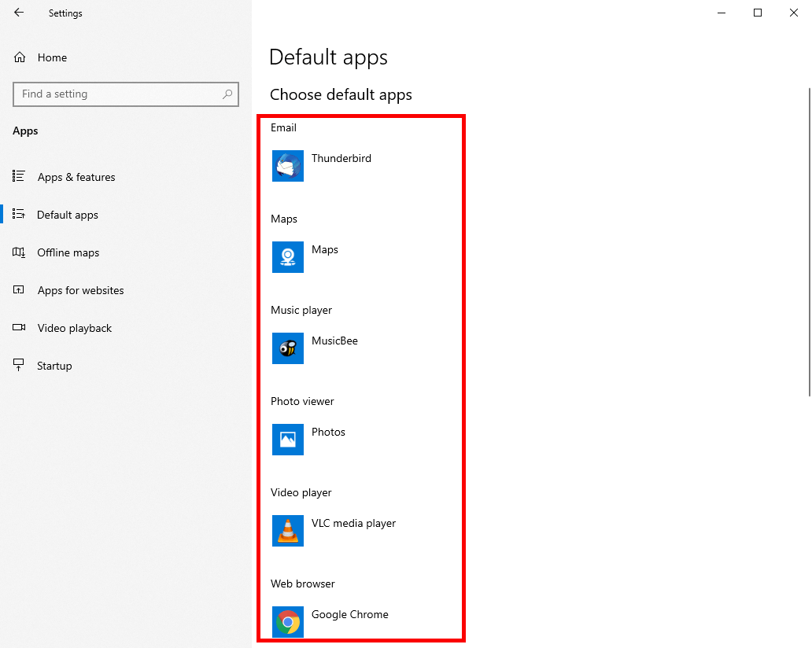The image size is (812, 648).
Task: Click the Maps app icon
Action: tap(287, 257)
